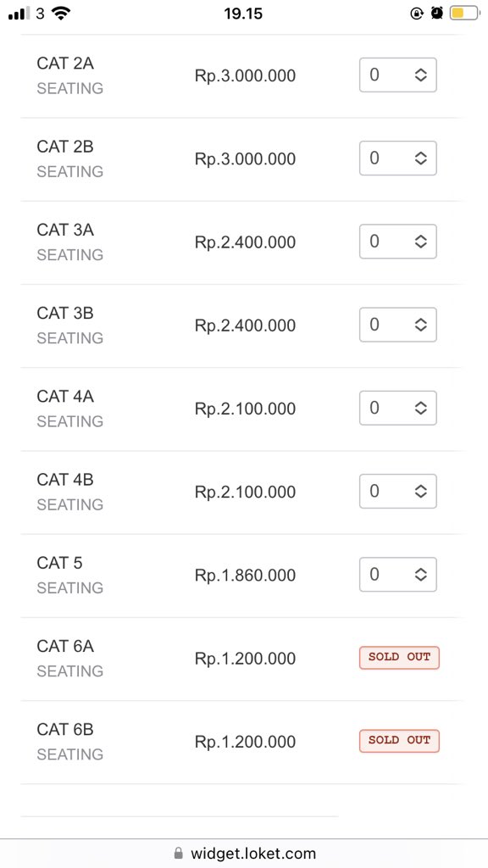Tap the widget.loket.com address text
This screenshot has width=488, height=868.
pos(252,853)
